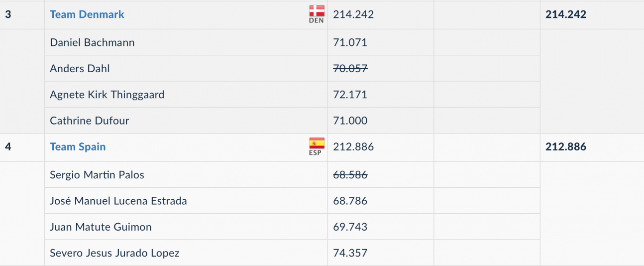Select rider Anders Dahl
Screen dimensions: 644x266
coord(80,69)
